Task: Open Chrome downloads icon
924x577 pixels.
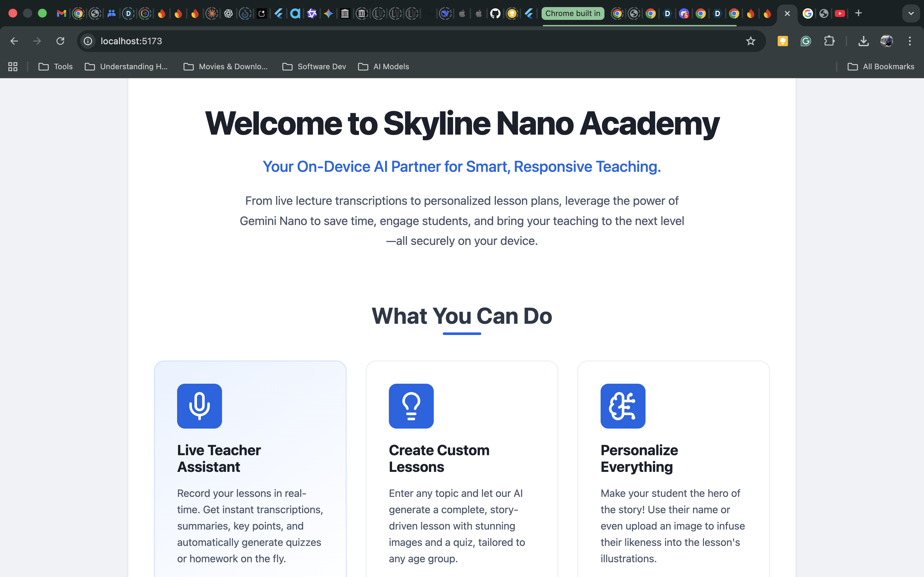Action: 863,41
